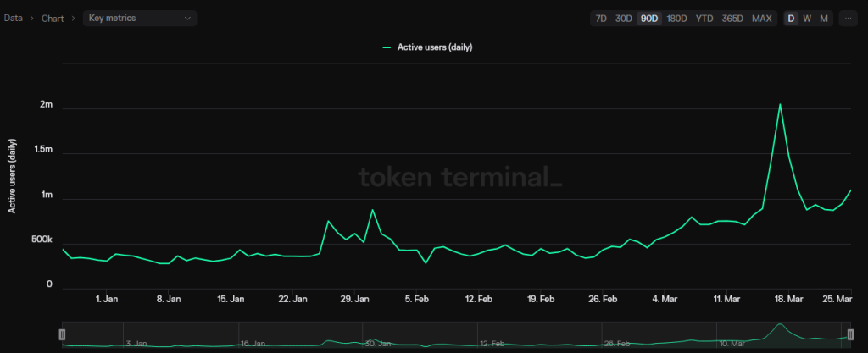
Task: Select the 365D time range
Action: point(732,19)
